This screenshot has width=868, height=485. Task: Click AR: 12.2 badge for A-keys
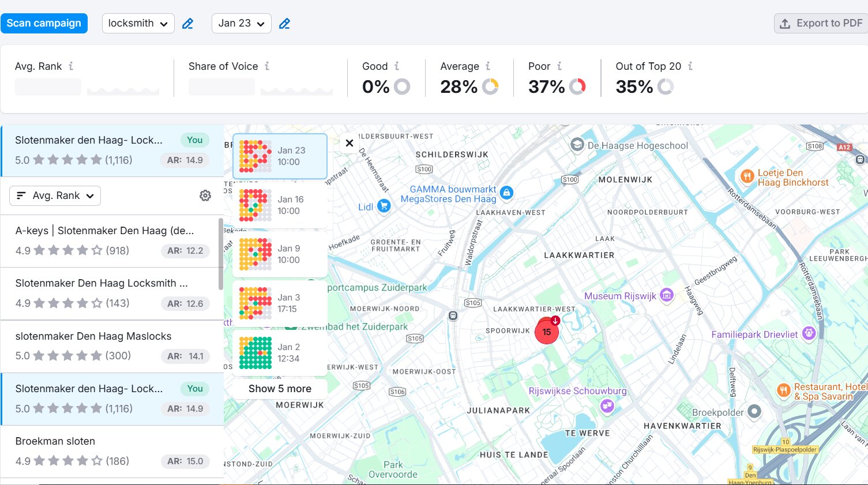(185, 251)
